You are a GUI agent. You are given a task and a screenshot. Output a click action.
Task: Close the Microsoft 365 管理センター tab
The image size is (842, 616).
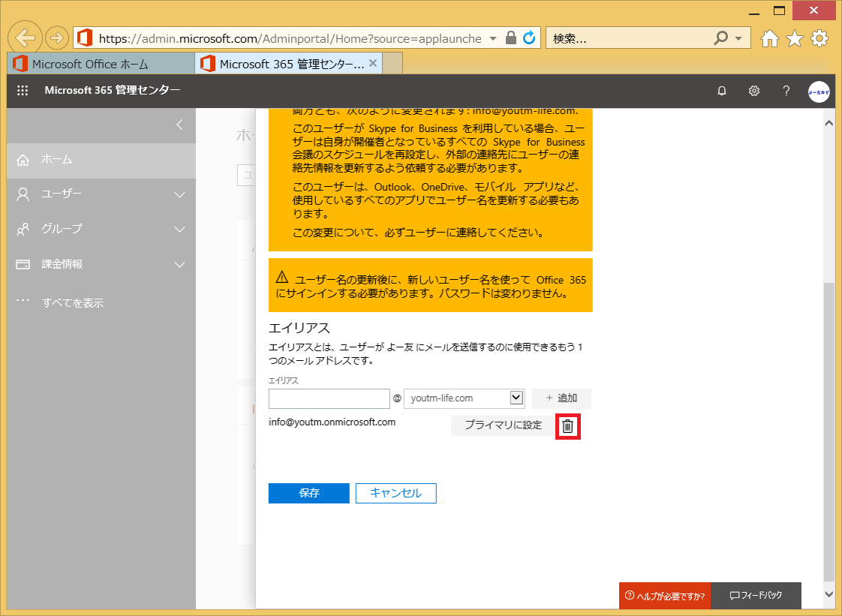pos(373,63)
